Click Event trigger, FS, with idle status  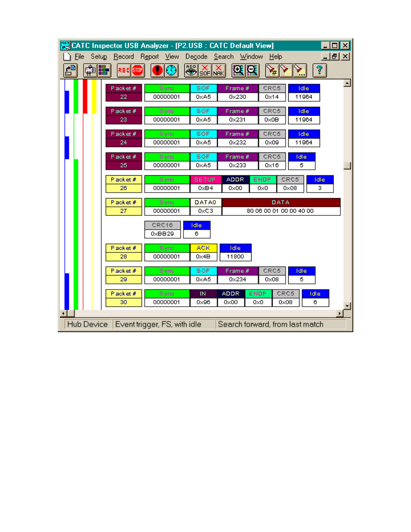164,324
